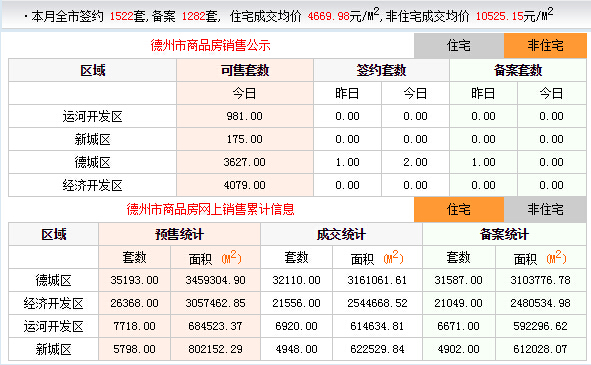
Task: Click the 德州市商品房网上销售累计信息 heading
Action: click(x=210, y=209)
